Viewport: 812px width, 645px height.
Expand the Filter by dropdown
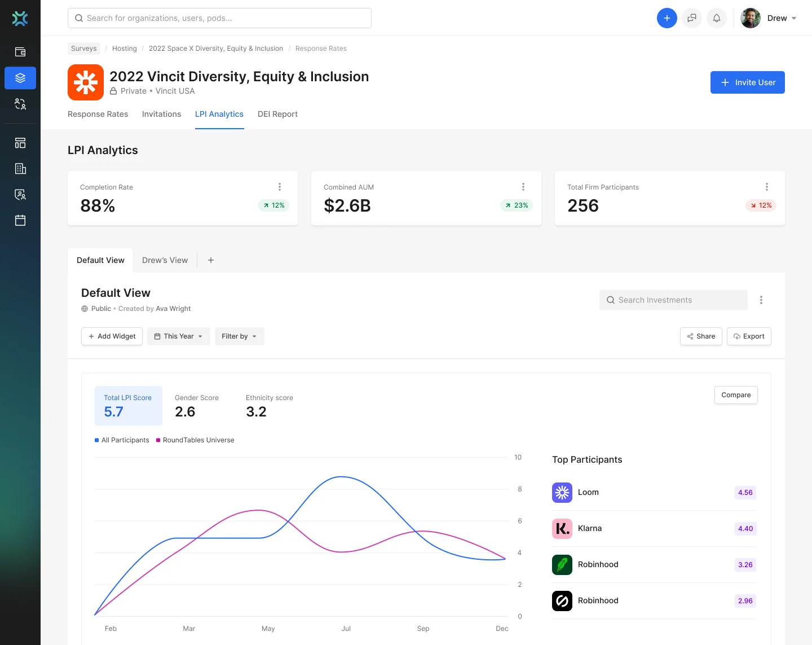tap(240, 336)
